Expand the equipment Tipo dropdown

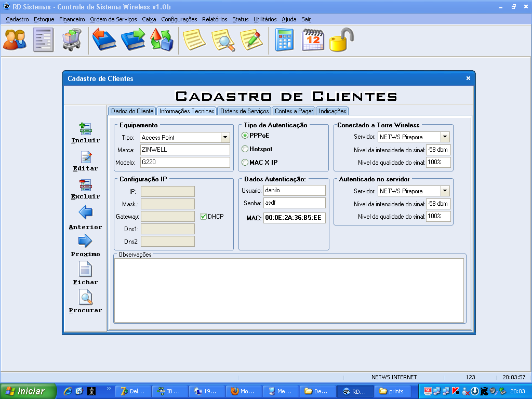[x=225, y=138]
